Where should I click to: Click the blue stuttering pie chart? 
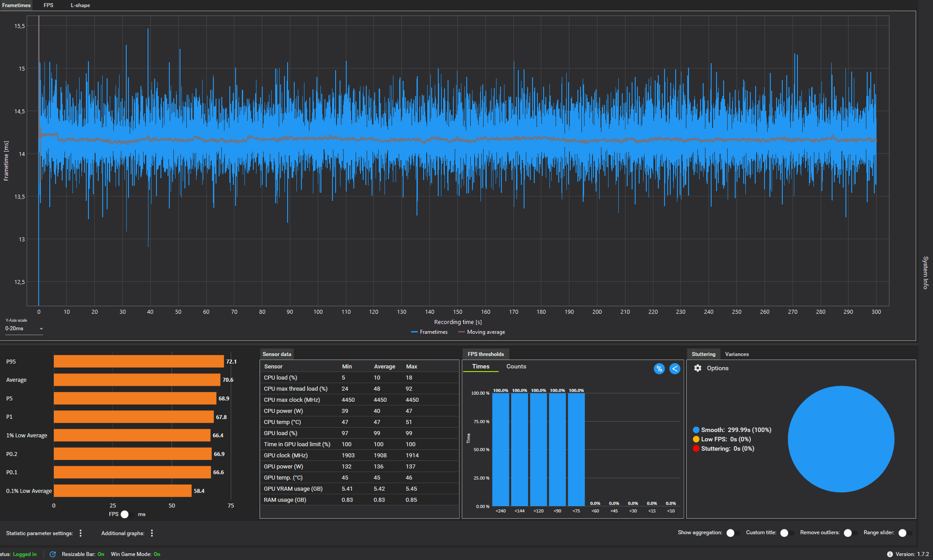coord(841,439)
